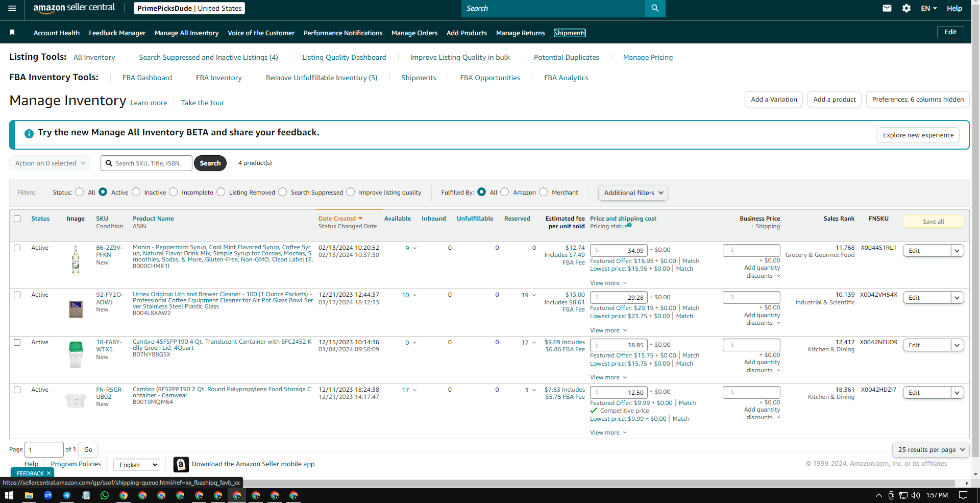Open the network tray icon
Viewport: 980px width, 503px height.
click(903, 495)
